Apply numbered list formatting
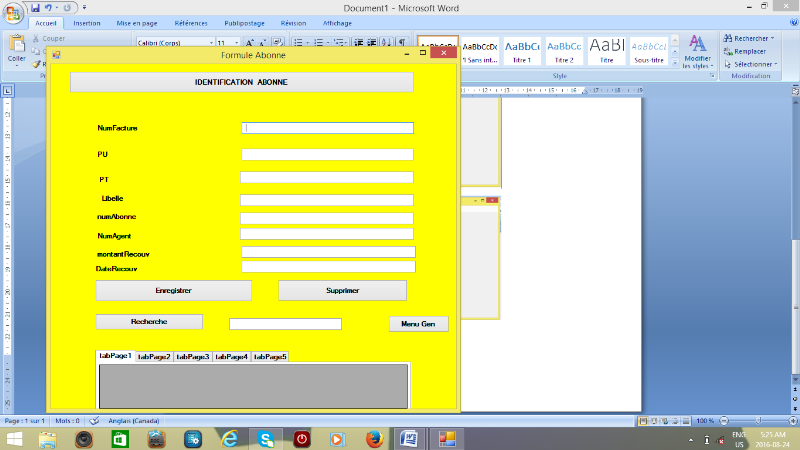Screen dimensions: 800x450 pos(318,42)
